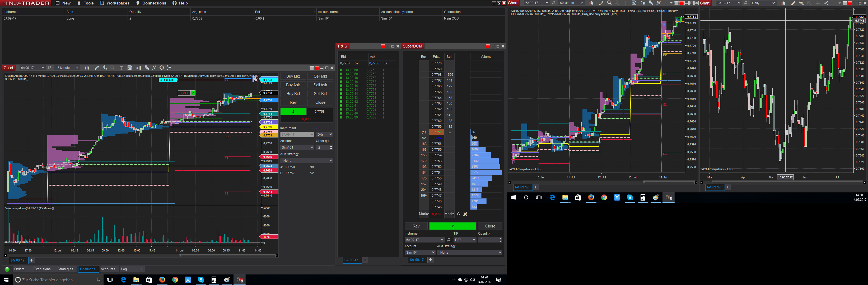Click Buy Ask in Chart Trader
The image size is (868, 285).
(293, 85)
